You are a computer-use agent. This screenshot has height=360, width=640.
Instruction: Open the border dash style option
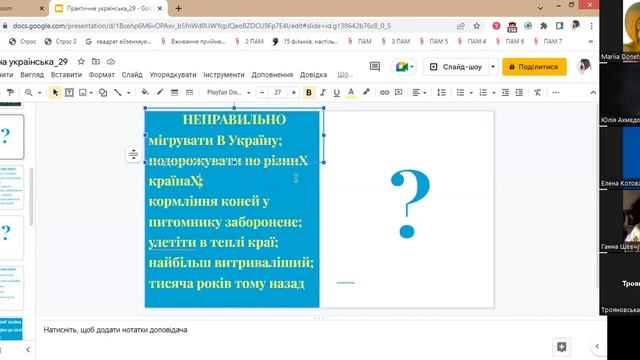tap(189, 93)
